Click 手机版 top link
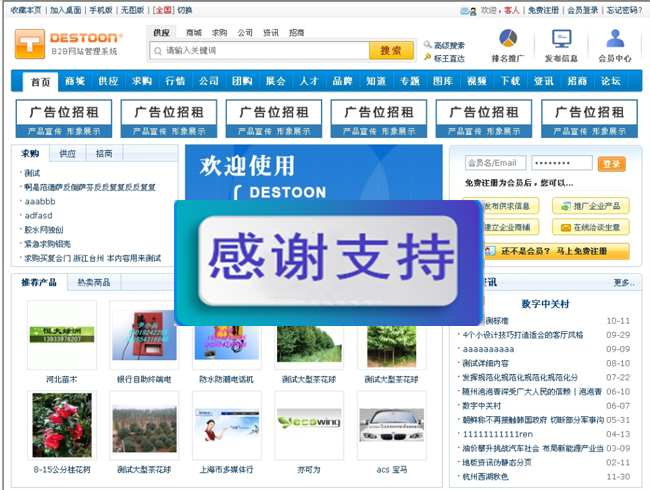 (x=101, y=10)
